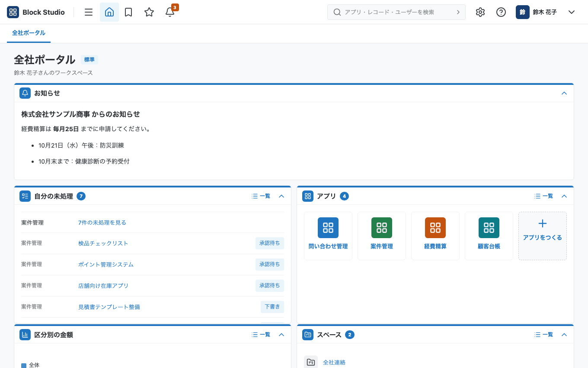Collapse the アプリ panel

(564, 196)
